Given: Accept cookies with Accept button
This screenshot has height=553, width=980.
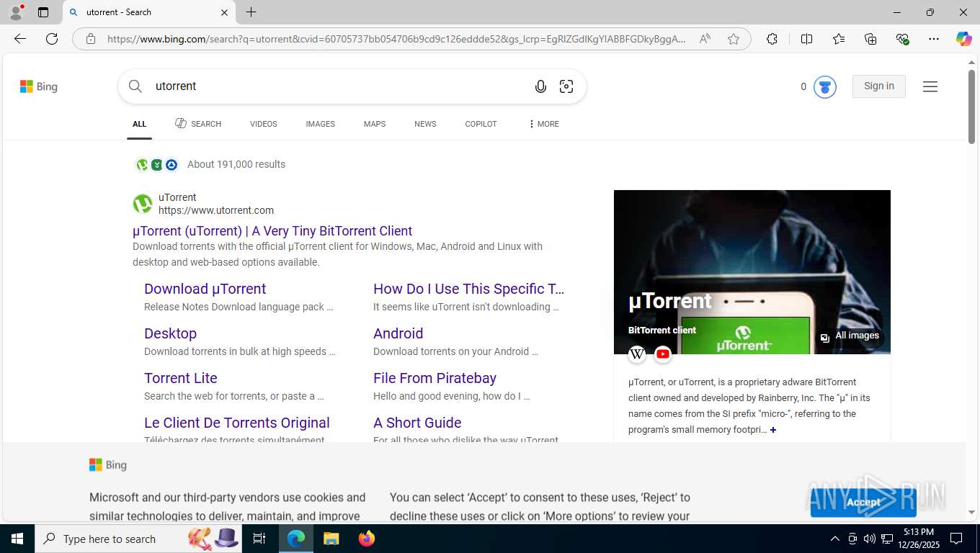Looking at the screenshot, I should [x=863, y=502].
